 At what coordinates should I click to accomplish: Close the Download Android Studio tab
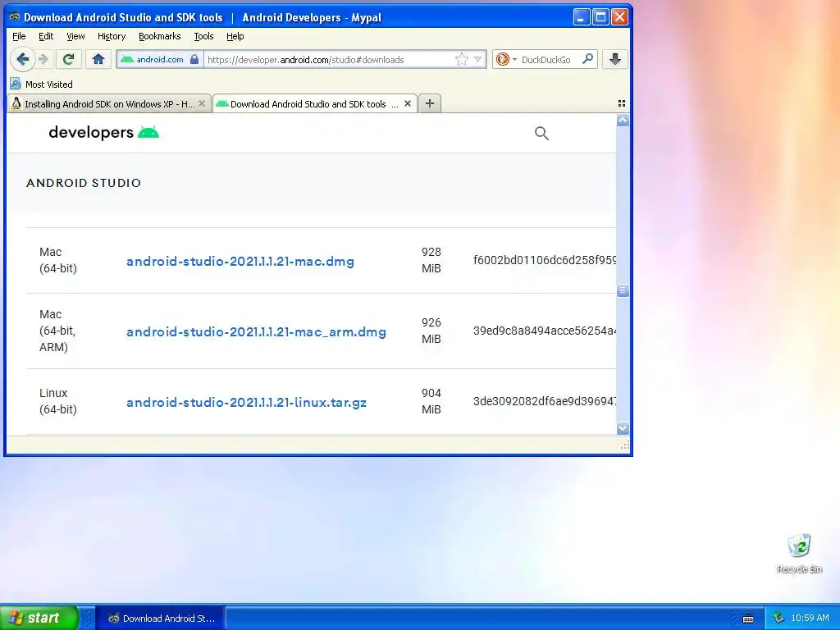[x=408, y=103]
